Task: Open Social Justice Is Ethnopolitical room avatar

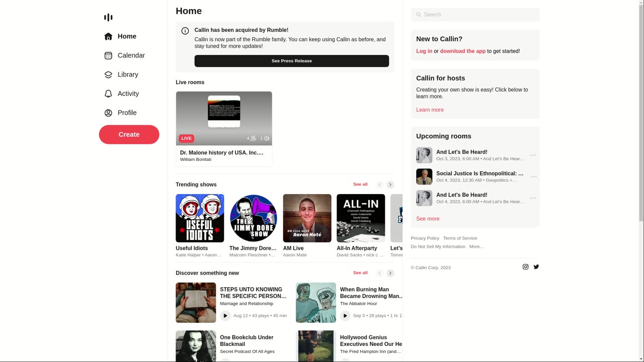Action: [x=424, y=177]
